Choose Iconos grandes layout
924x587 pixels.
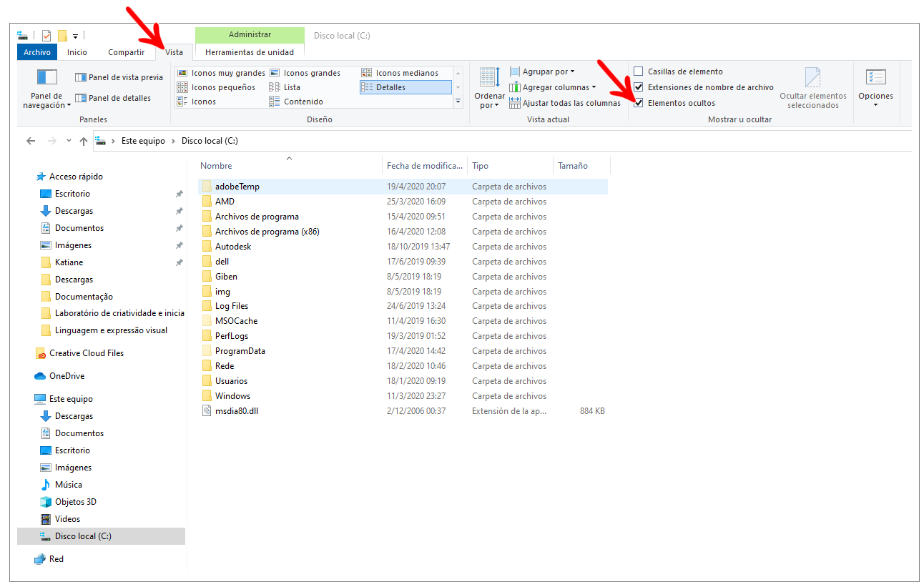click(305, 73)
